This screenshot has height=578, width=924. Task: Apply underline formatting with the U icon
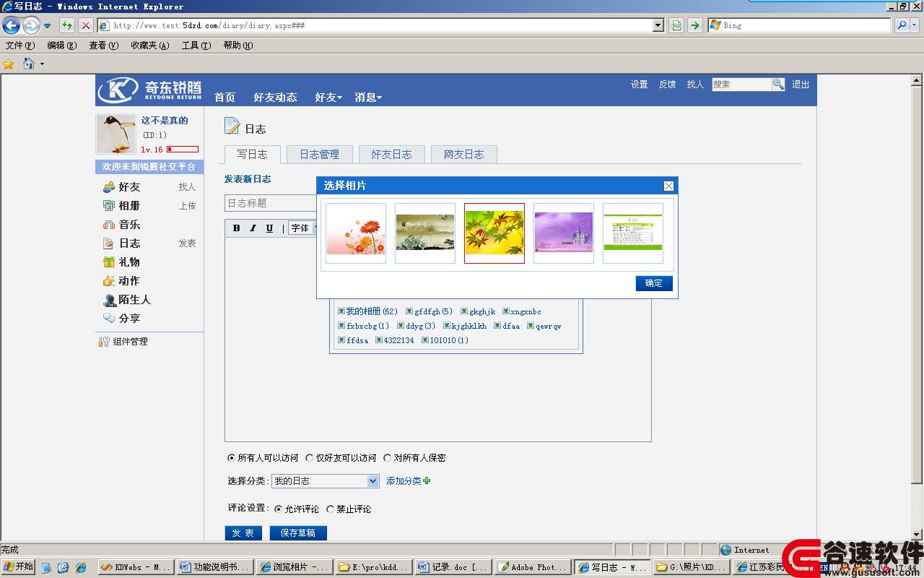269,228
